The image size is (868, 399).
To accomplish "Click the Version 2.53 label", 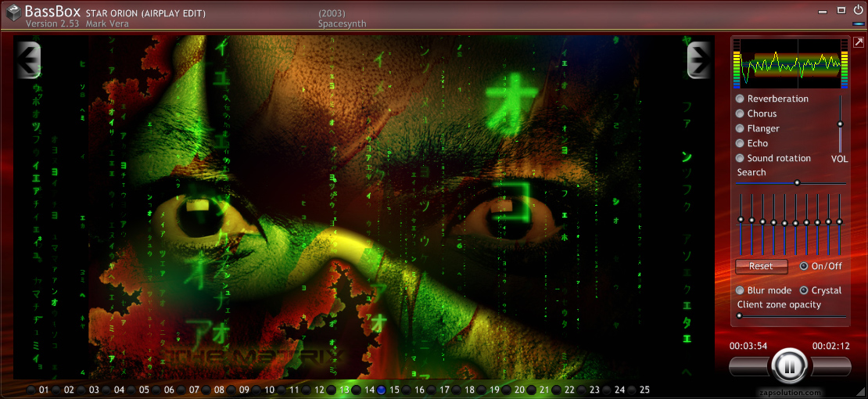I will pos(52,23).
